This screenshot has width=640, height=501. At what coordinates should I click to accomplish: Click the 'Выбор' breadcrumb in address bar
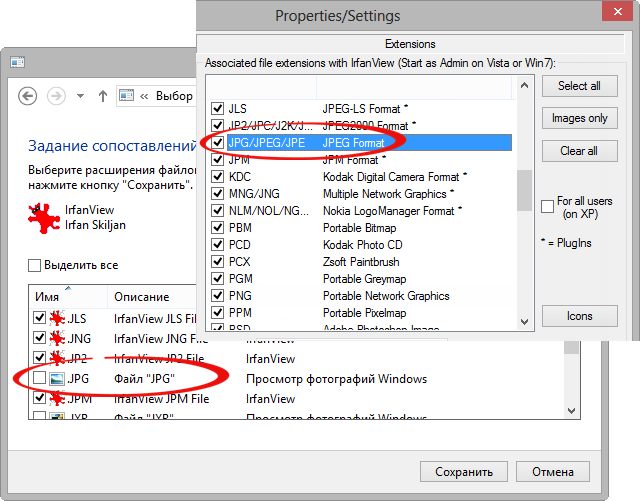(x=174, y=96)
